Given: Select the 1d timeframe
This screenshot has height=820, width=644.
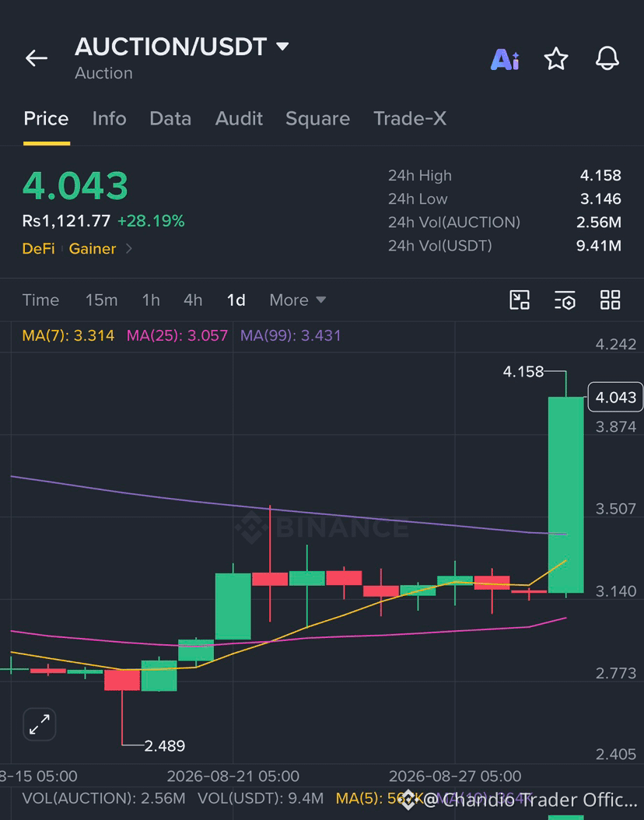Looking at the screenshot, I should click(x=236, y=300).
